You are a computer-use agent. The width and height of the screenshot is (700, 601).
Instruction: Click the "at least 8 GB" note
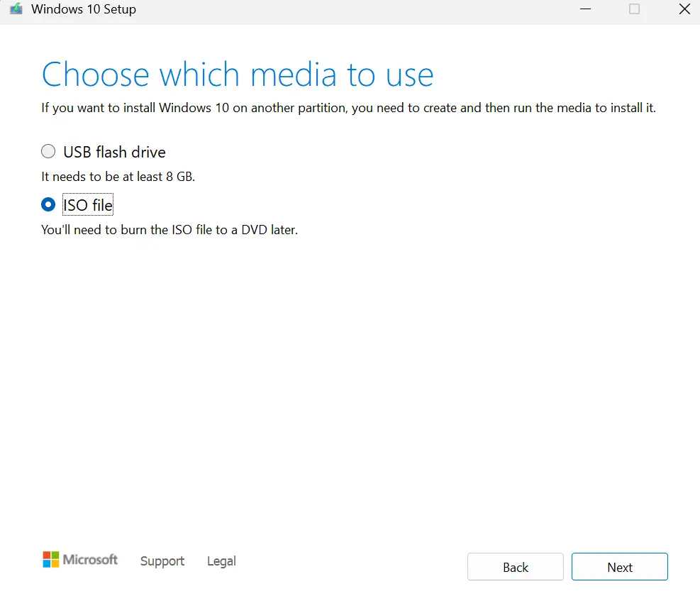tap(118, 177)
